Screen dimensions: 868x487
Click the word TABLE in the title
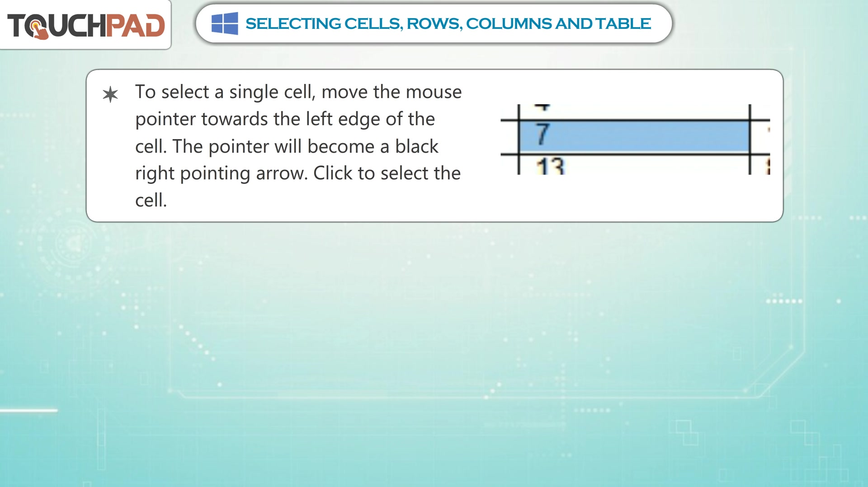coord(623,23)
